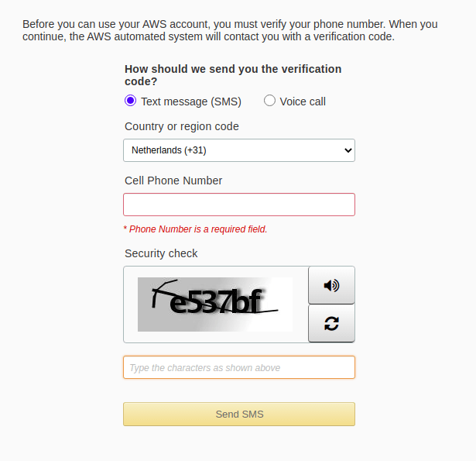
Task: Click the captcha characters input box
Action: point(238,367)
